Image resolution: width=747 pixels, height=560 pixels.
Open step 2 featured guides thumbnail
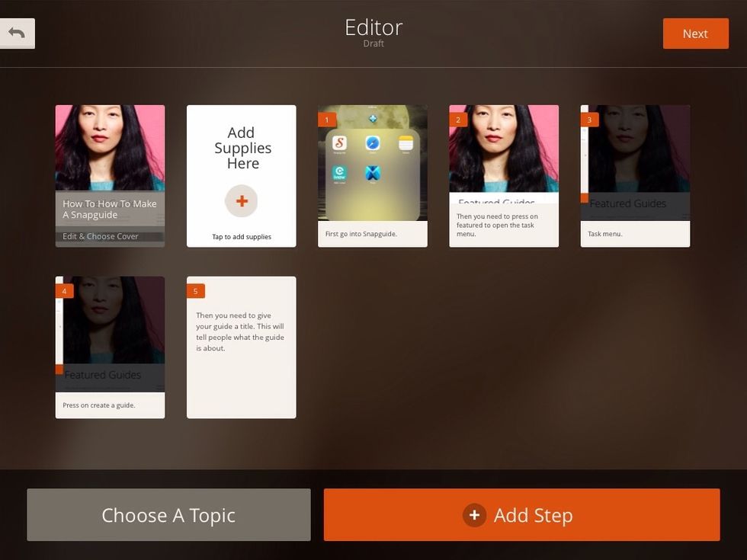[x=503, y=152]
